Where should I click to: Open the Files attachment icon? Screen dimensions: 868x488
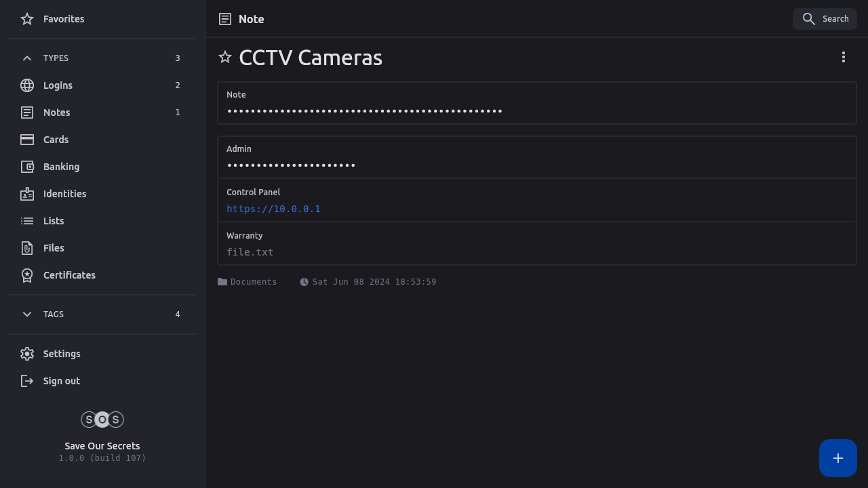[x=27, y=248]
